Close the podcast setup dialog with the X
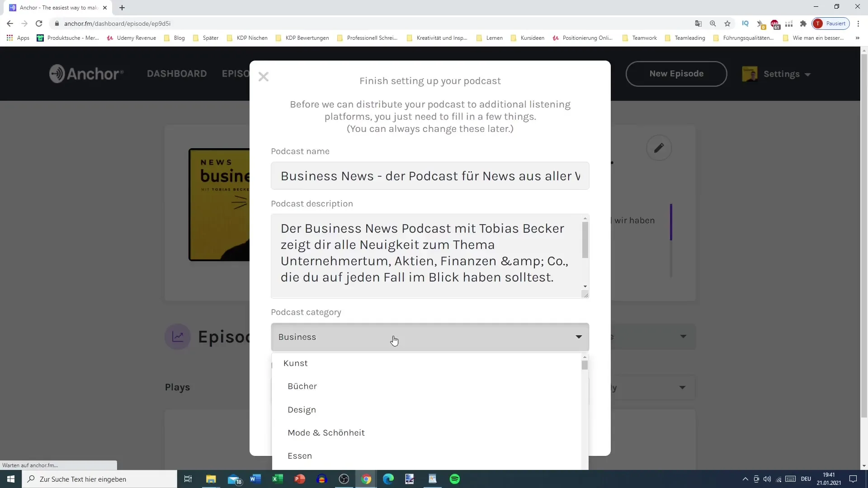Image resolution: width=868 pixels, height=488 pixels. [264, 77]
